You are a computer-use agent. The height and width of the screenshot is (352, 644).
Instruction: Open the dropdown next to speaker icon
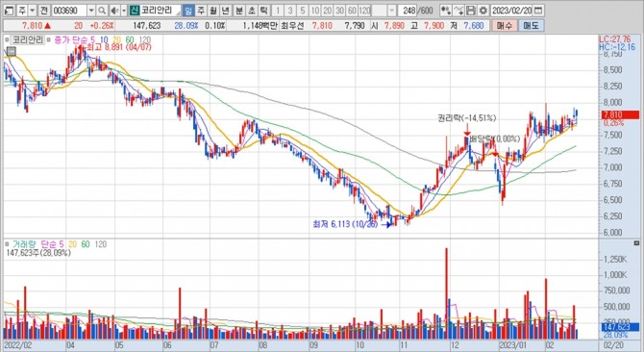124,11
